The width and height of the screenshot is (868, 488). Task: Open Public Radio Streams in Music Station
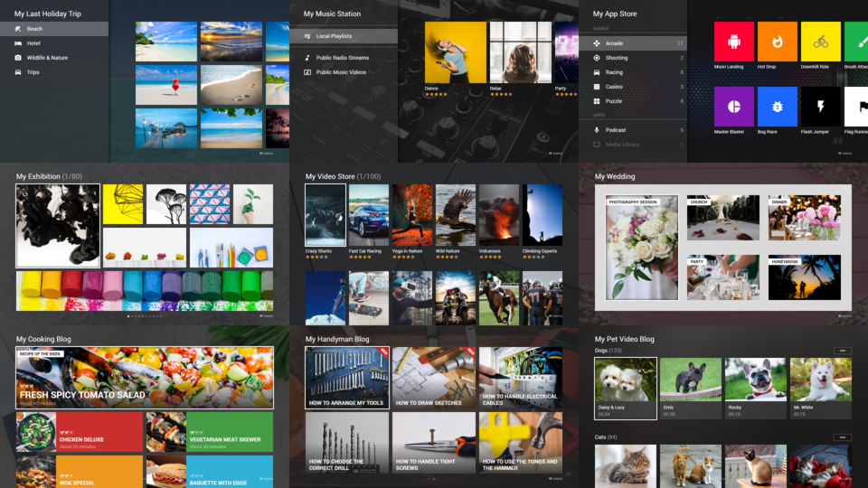[x=342, y=58]
